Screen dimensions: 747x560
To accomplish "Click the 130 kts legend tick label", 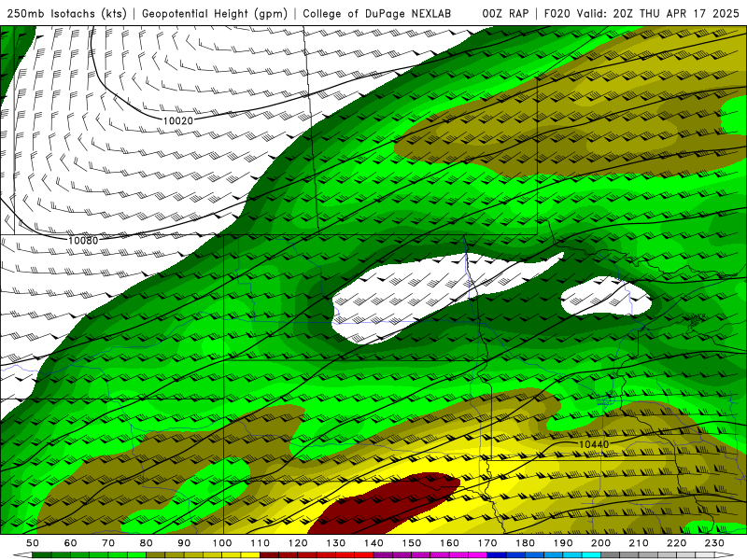I will [336, 543].
